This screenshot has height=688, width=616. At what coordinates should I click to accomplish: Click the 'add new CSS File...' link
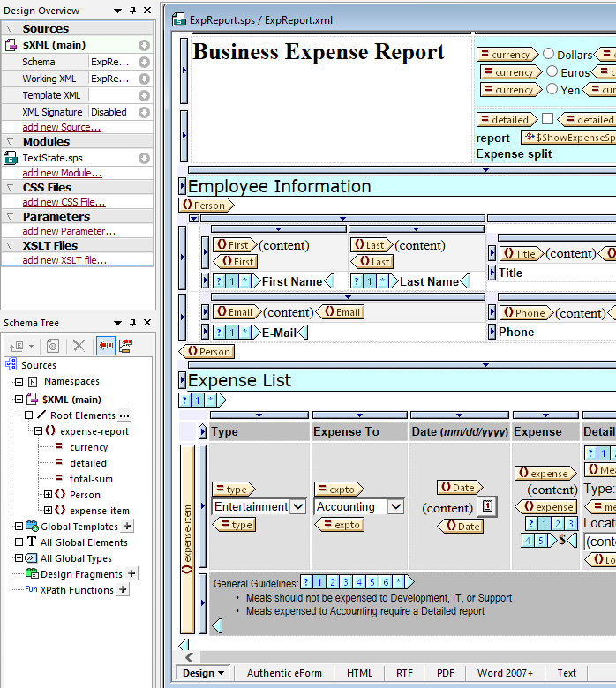click(x=64, y=202)
